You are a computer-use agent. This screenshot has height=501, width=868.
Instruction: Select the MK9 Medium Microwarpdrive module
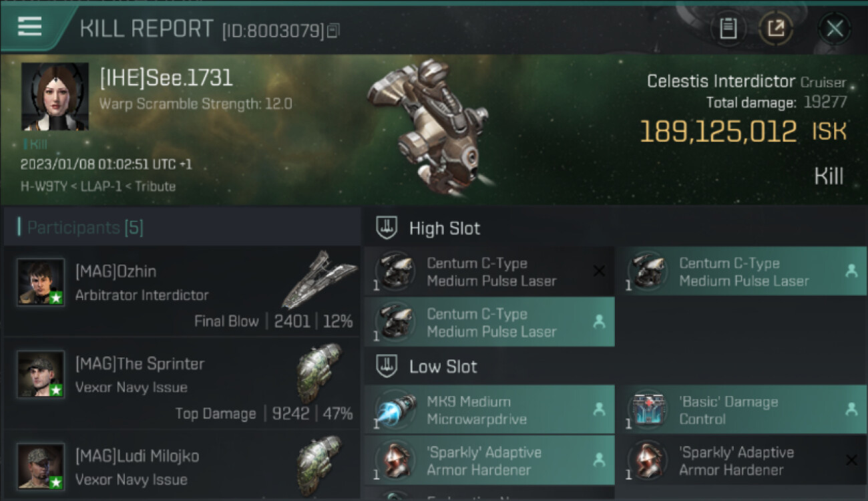489,410
